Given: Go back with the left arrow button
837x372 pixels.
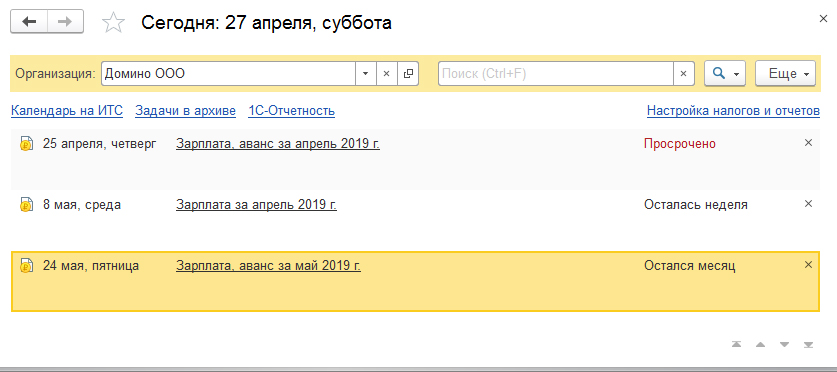Looking at the screenshot, I should [29, 22].
